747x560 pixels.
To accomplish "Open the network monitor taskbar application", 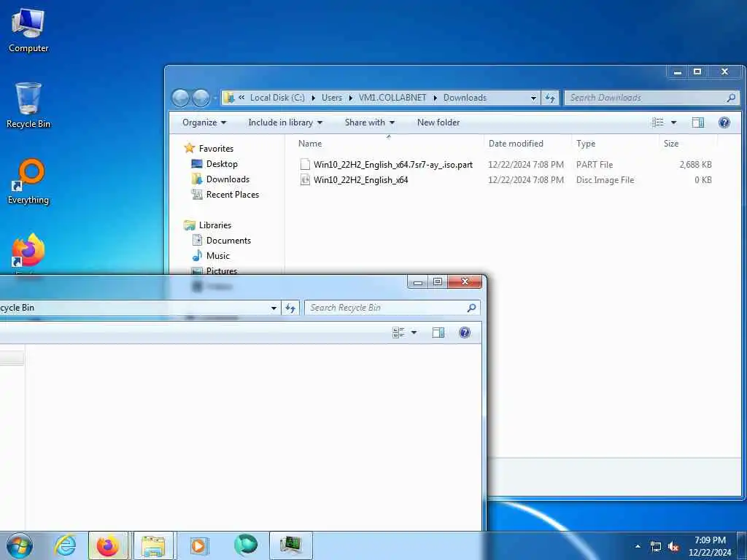I will click(x=291, y=545).
